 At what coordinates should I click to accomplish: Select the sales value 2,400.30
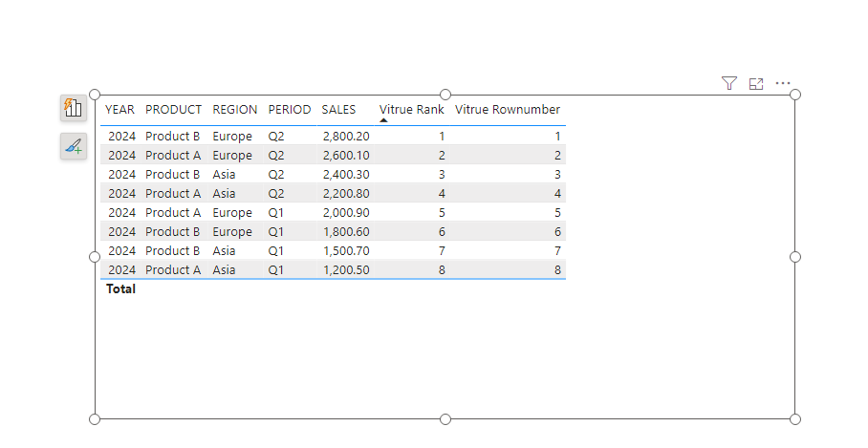[x=347, y=174]
